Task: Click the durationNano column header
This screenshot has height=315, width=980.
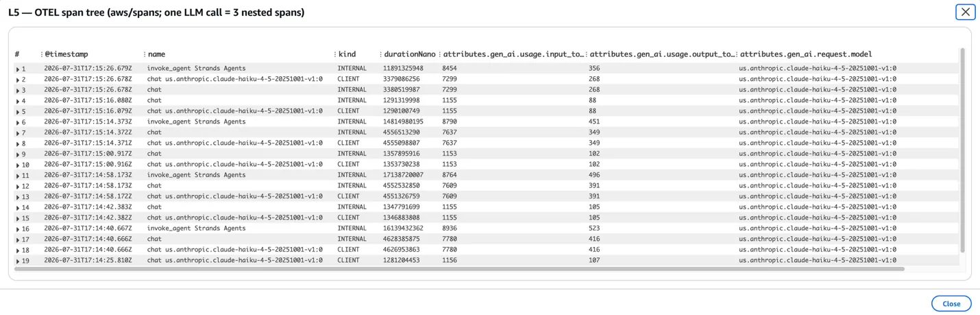Action: tap(410, 54)
